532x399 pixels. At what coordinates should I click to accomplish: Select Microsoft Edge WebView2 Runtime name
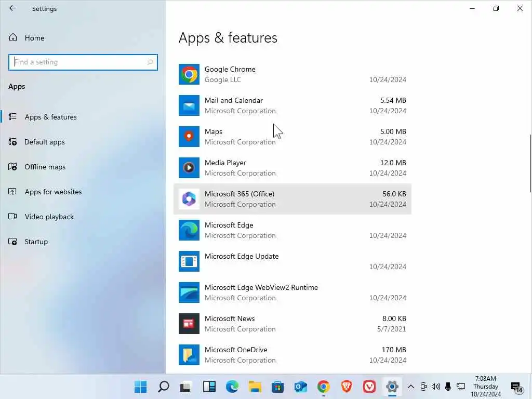tap(261, 287)
